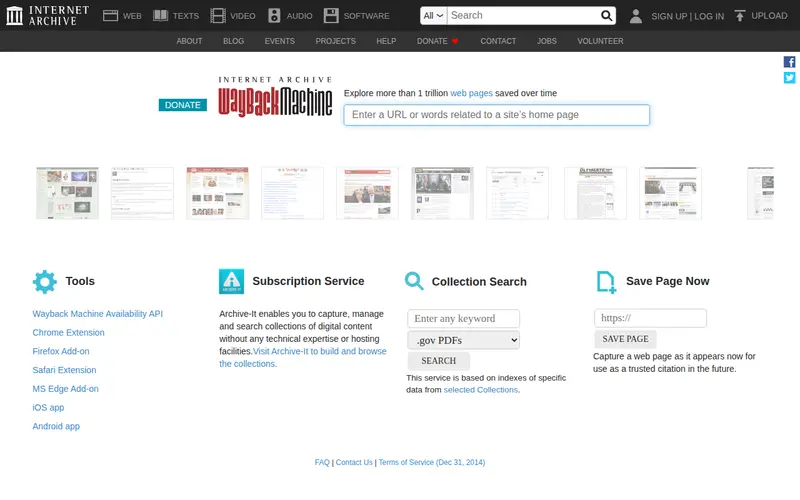Click the SIGN UP link
Screen dimensions: 800x500
tap(669, 16)
